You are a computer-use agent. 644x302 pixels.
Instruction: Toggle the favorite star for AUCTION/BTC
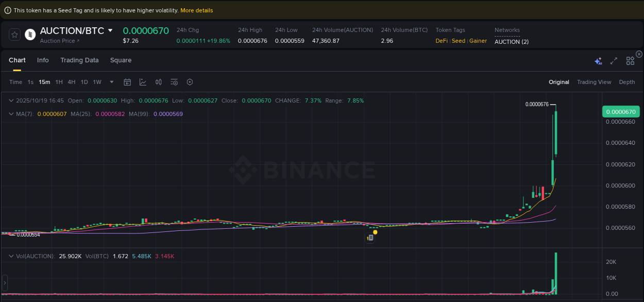click(14, 35)
